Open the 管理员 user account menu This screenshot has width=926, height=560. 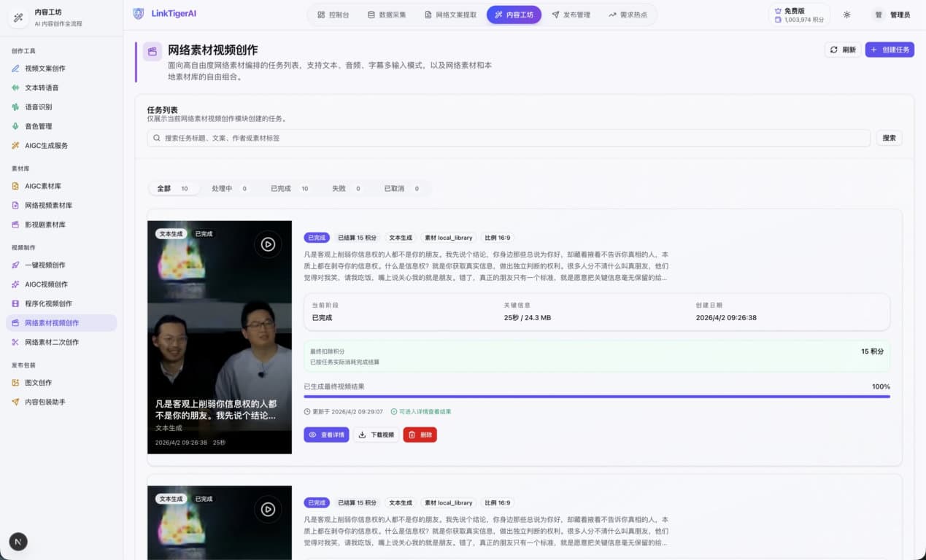point(892,15)
